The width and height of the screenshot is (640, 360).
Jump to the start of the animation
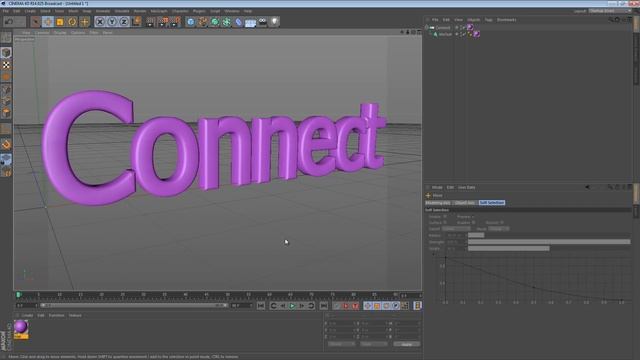pyautogui.click(x=261, y=306)
